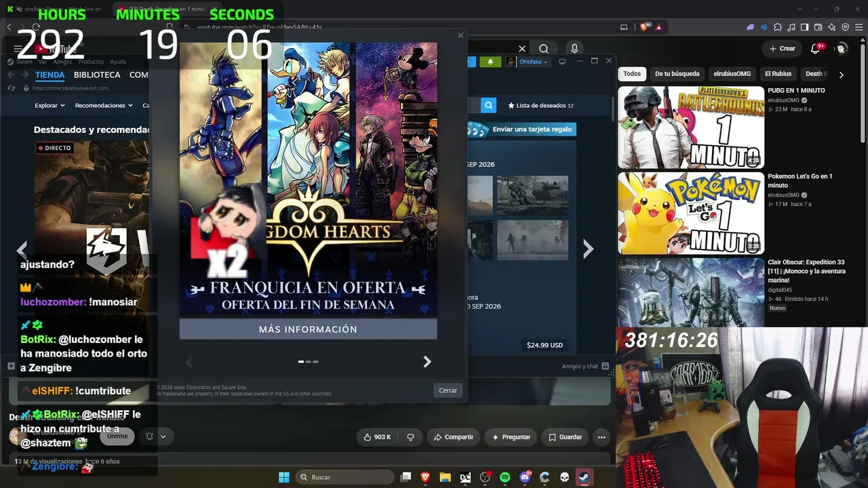Open the Ayuda menu in the Steam window
The width and height of the screenshot is (868, 488).
pyautogui.click(x=118, y=62)
